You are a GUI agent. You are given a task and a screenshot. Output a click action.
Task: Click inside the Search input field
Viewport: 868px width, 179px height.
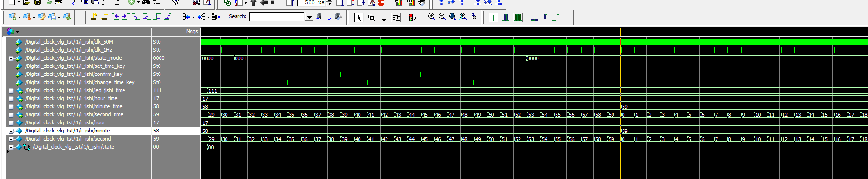(x=277, y=17)
